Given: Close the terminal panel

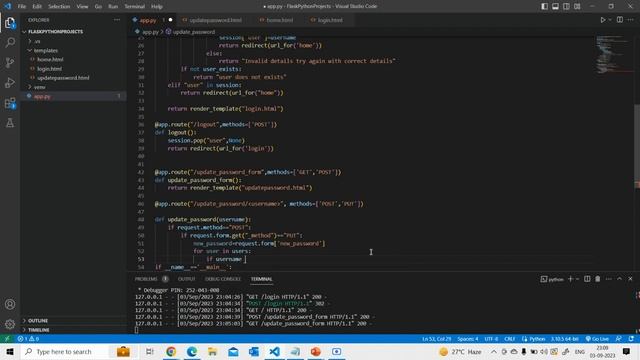Looking at the screenshot, I should 630,279.
